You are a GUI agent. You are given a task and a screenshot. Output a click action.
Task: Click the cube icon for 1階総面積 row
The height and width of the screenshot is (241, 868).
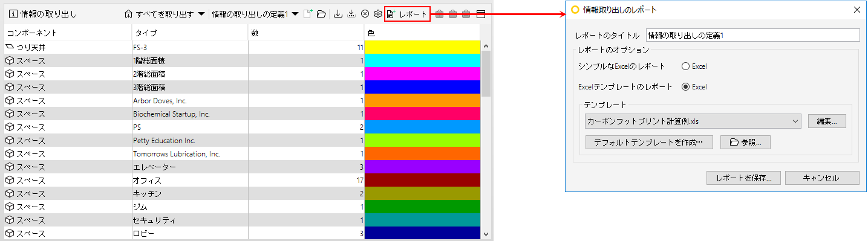tap(10, 60)
